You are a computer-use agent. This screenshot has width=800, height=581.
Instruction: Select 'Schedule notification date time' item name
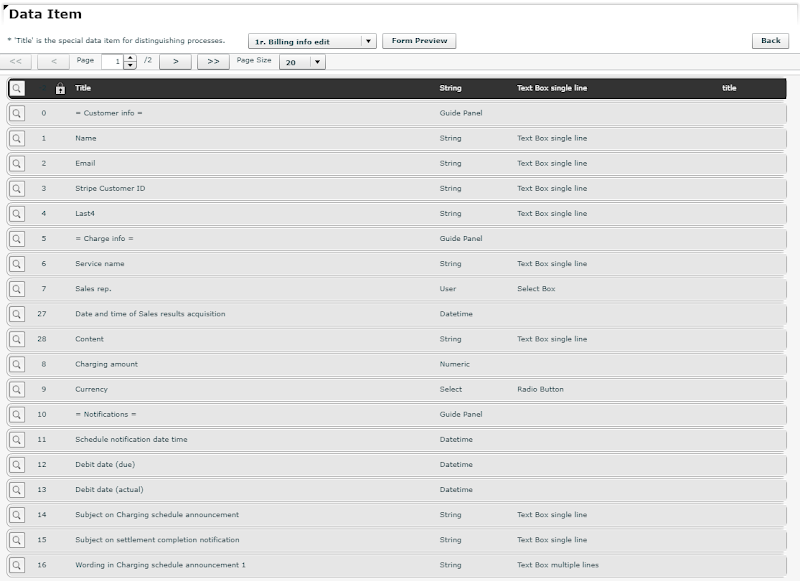click(131, 440)
